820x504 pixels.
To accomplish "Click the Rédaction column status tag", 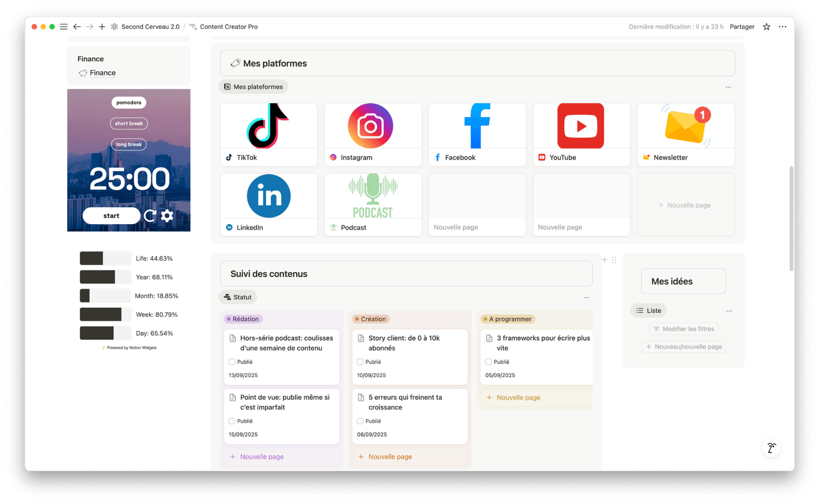I will click(x=244, y=319).
